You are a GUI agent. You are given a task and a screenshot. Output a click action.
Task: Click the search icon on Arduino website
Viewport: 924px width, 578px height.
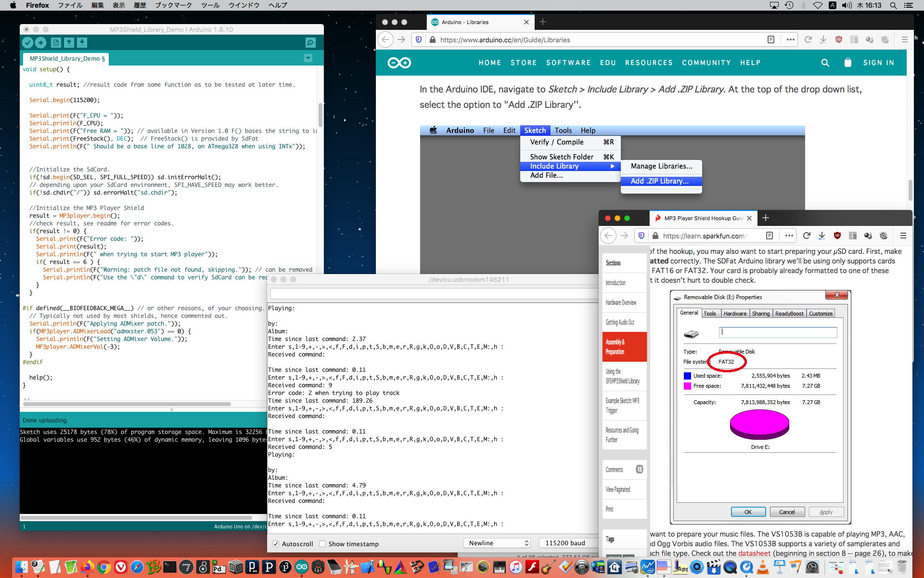click(x=825, y=63)
